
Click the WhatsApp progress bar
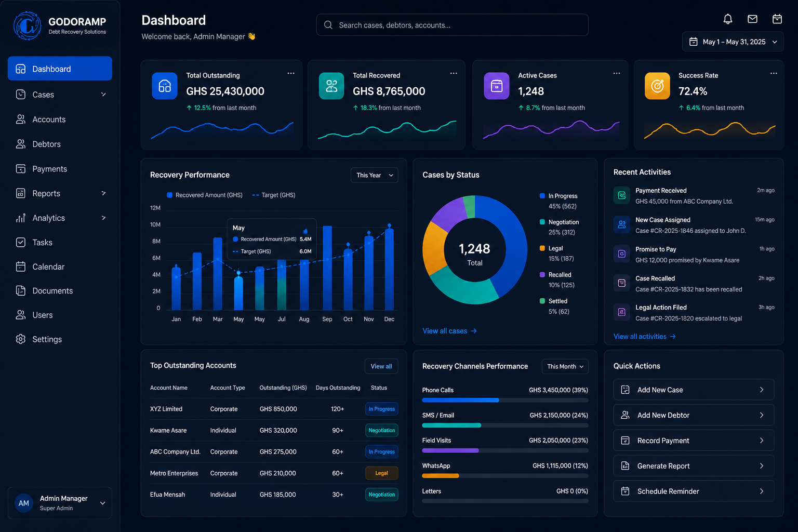(505, 475)
